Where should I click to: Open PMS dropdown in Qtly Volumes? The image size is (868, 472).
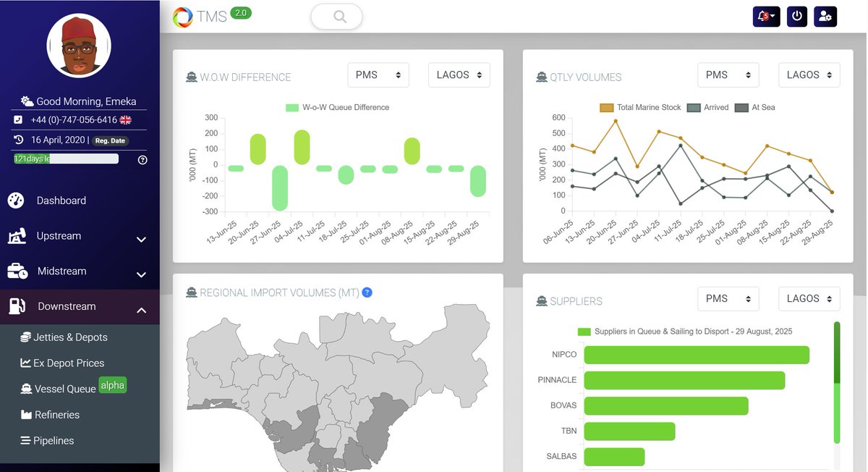click(728, 75)
